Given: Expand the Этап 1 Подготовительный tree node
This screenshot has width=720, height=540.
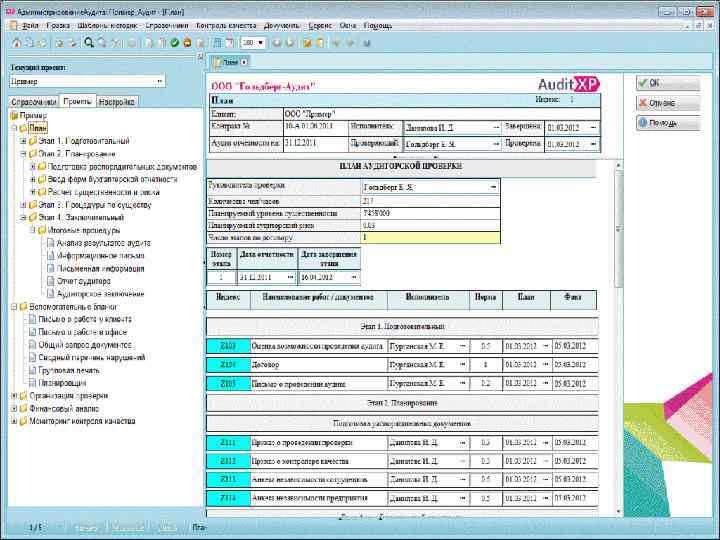Looking at the screenshot, I should pos(23,141).
